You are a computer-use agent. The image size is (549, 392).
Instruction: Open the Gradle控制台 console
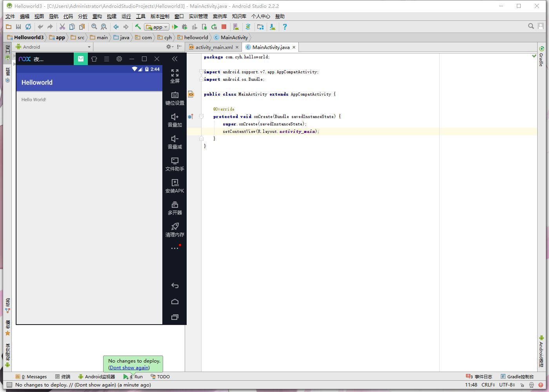click(517, 376)
